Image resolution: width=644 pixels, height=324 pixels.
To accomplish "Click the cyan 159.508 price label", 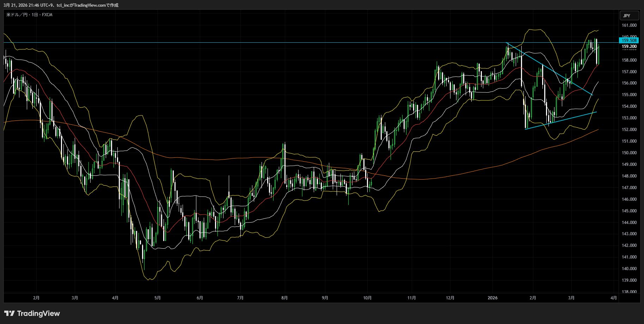I will point(628,40).
